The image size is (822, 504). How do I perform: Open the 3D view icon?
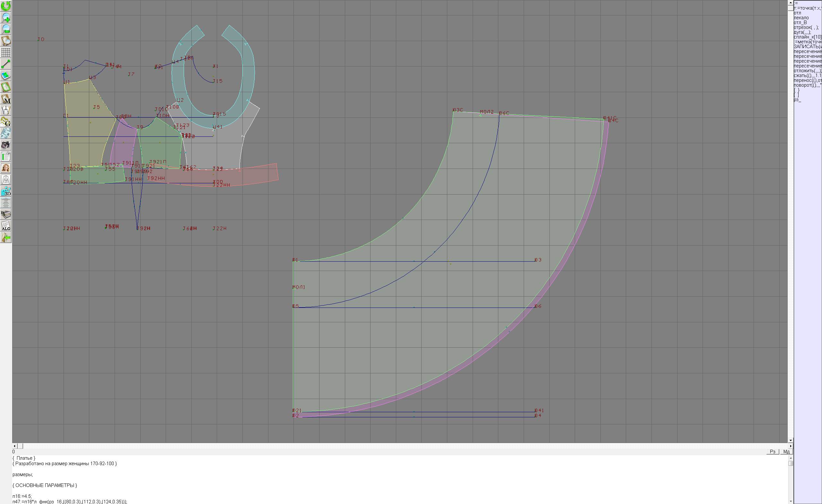6,191
